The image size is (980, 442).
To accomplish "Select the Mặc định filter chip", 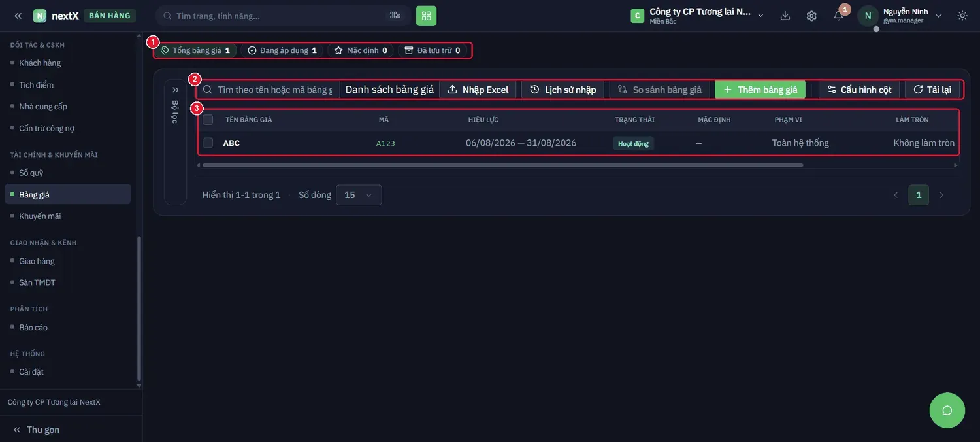I will tap(361, 50).
